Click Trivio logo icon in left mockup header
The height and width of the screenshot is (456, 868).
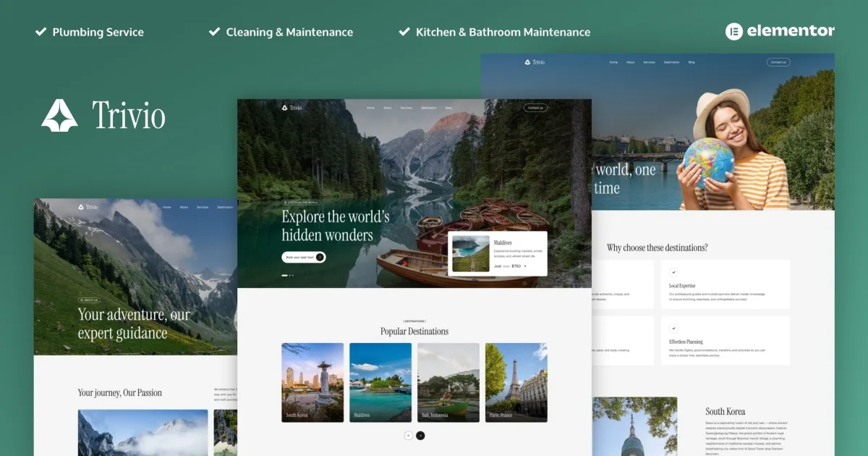(x=81, y=207)
